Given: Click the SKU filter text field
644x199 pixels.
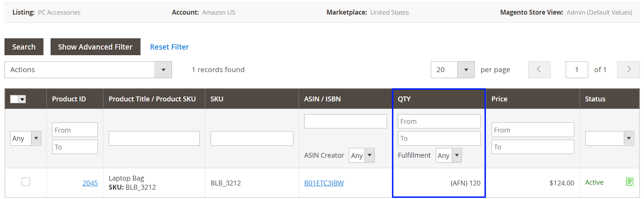Looking at the screenshot, I should click(251, 138).
